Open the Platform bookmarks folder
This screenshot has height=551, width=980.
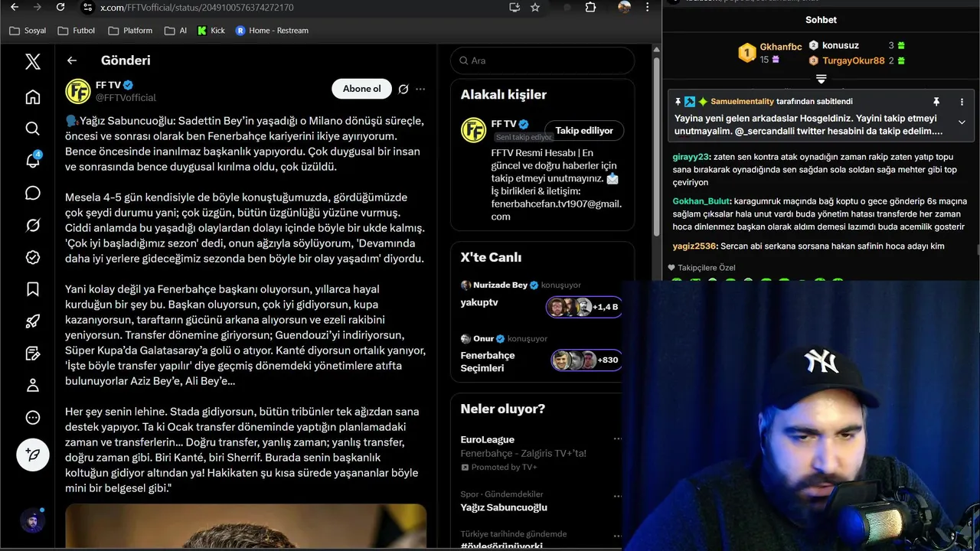pyautogui.click(x=131, y=31)
